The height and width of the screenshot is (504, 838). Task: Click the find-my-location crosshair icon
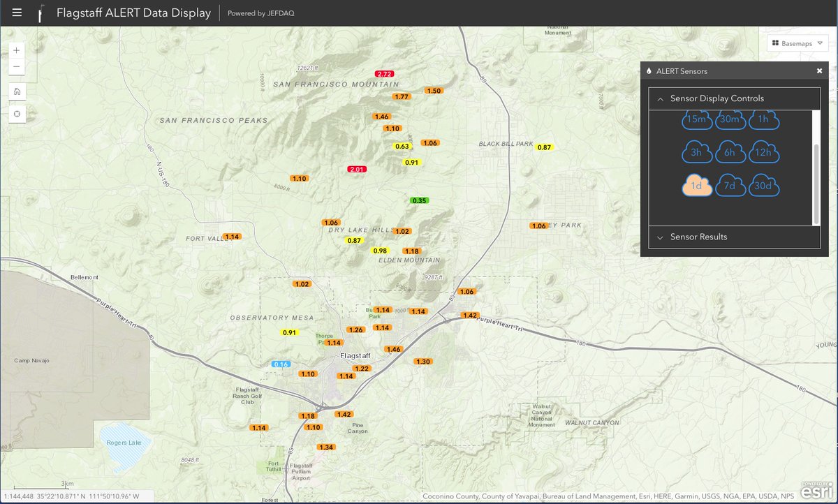[x=16, y=113]
